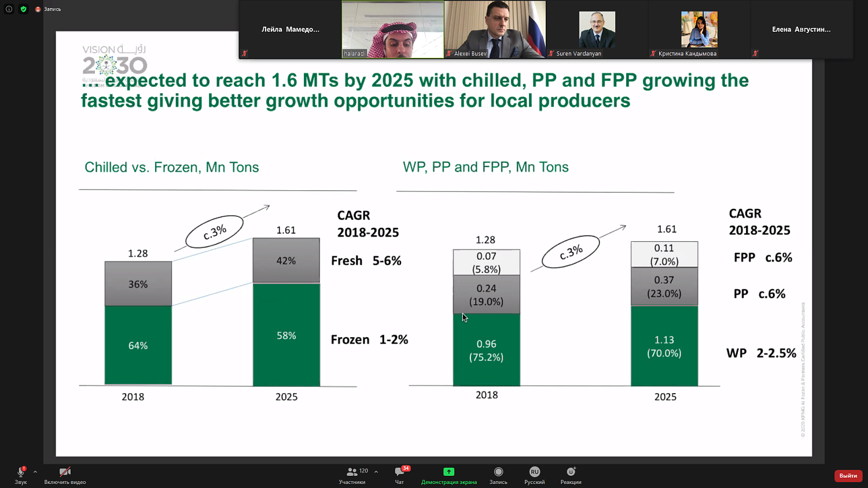Select Suren Vardanyan participant tile
Viewport: 868px width, 488px height.
pyautogui.click(x=597, y=29)
